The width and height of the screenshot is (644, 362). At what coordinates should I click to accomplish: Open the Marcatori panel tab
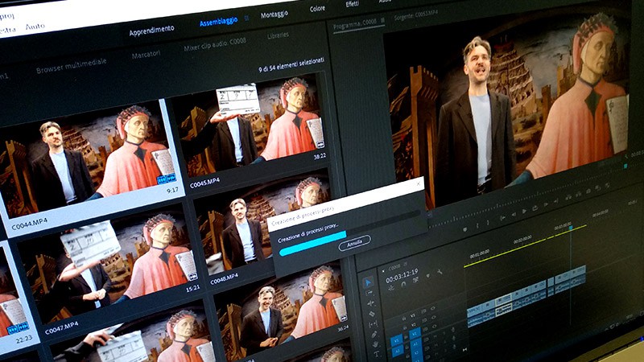[x=146, y=54]
